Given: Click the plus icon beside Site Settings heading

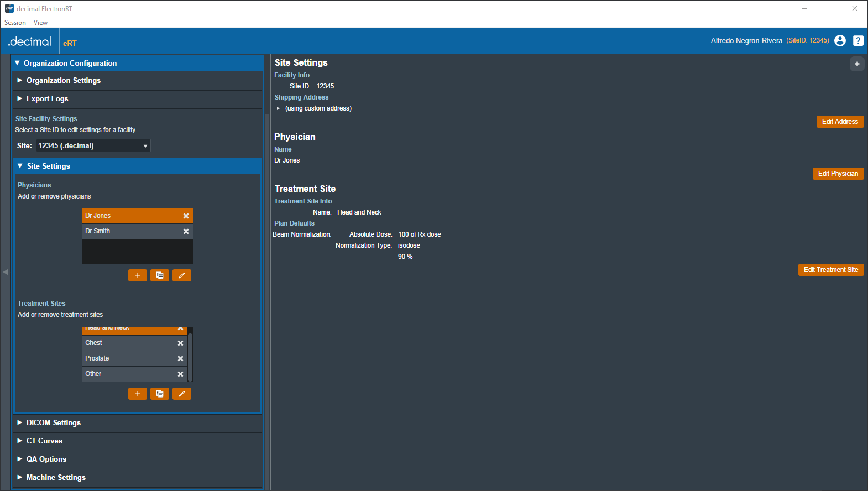Looking at the screenshot, I should coord(857,64).
